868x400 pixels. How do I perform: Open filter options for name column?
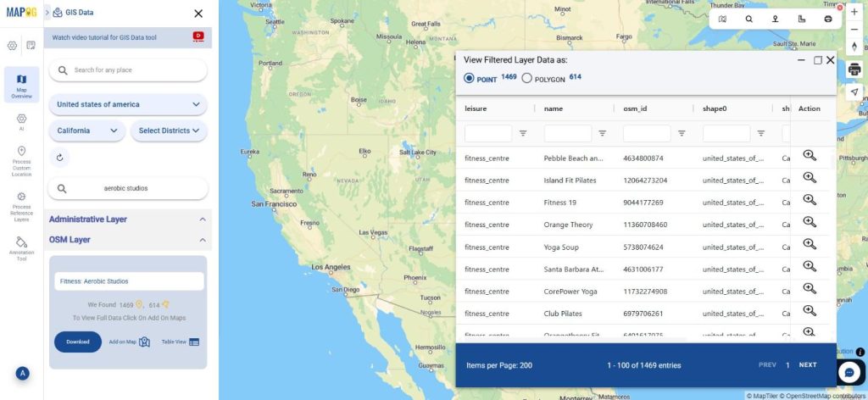click(x=603, y=133)
